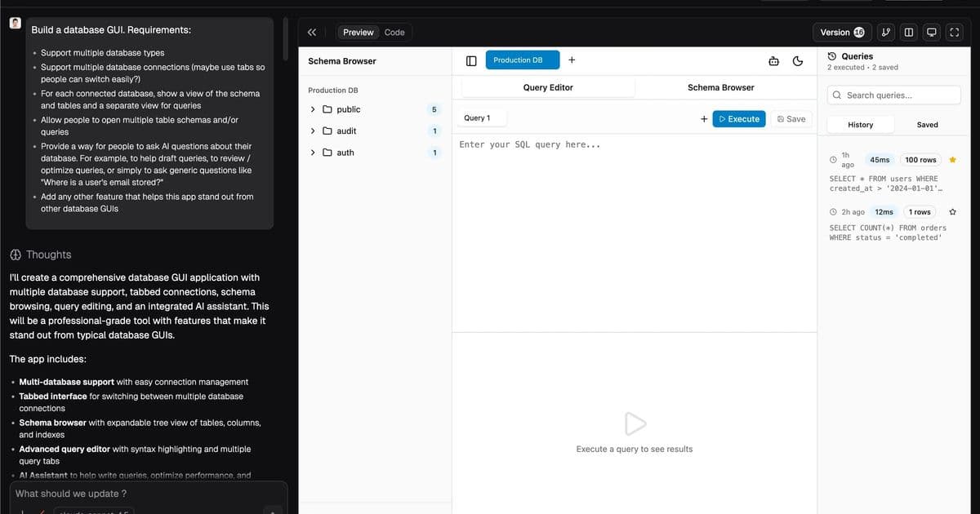Enter fullscreen mode via expand icon

(x=954, y=32)
